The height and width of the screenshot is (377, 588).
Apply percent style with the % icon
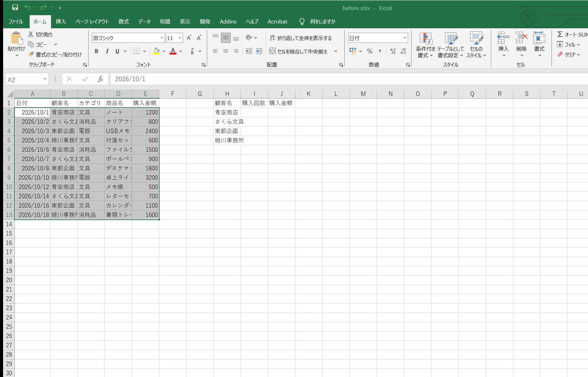click(369, 51)
